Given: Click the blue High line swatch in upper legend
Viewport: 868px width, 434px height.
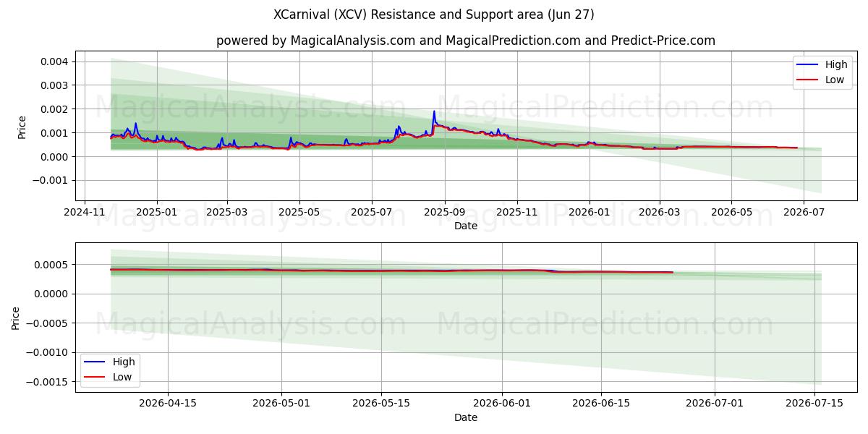Looking at the screenshot, I should pos(809,65).
